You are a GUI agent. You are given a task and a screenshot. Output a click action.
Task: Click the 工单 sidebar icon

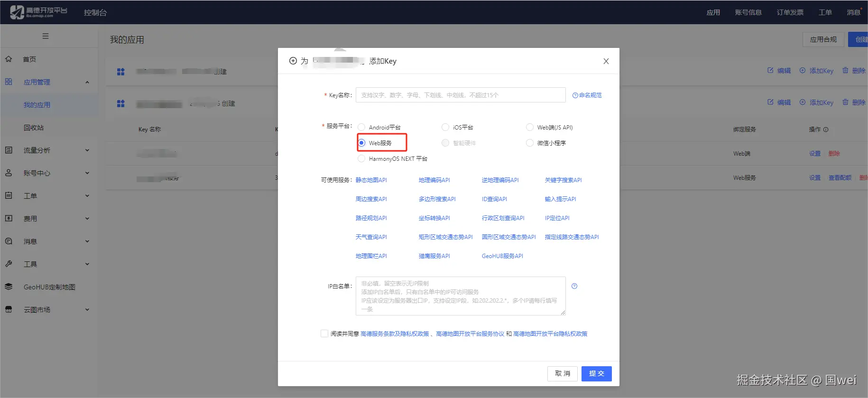click(9, 195)
